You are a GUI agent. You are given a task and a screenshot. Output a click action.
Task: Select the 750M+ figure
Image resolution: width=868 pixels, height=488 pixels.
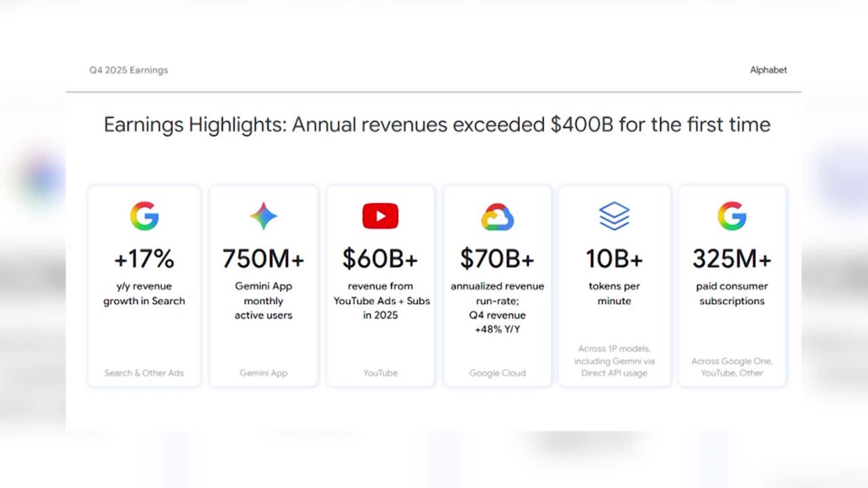264,259
